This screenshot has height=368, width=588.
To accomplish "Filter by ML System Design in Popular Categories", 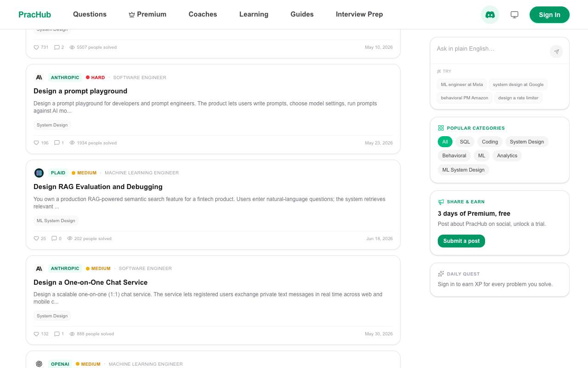I will (464, 170).
